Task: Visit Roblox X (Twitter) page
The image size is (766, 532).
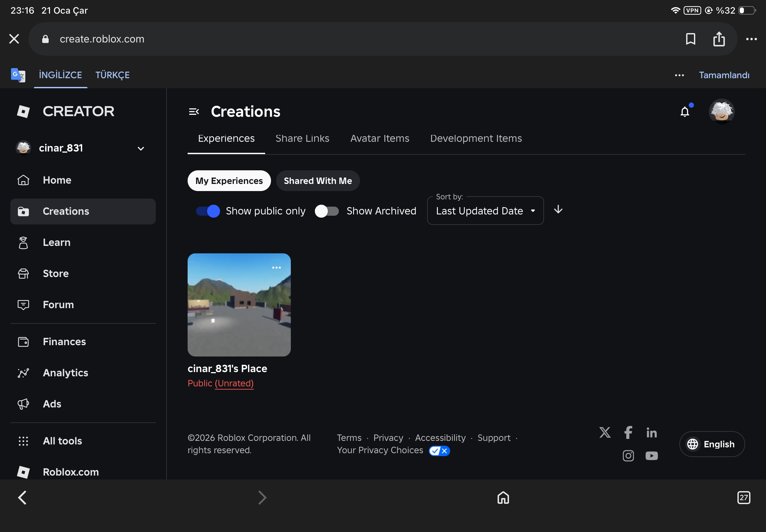Action: 605,432
